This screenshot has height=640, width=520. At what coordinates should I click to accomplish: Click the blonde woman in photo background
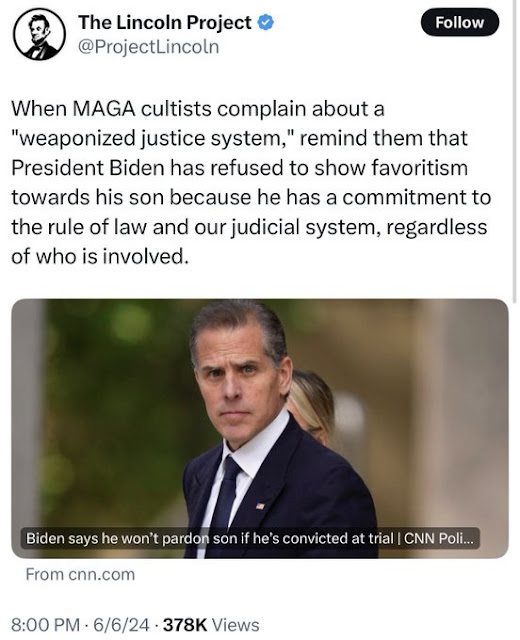[x=310, y=406]
